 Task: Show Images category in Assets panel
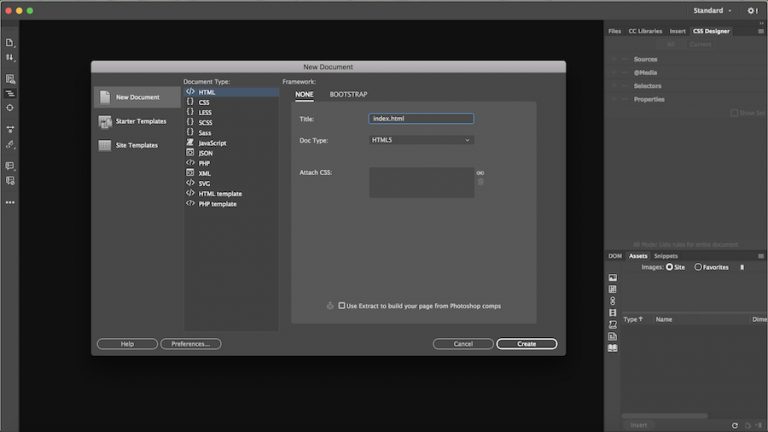(613, 278)
